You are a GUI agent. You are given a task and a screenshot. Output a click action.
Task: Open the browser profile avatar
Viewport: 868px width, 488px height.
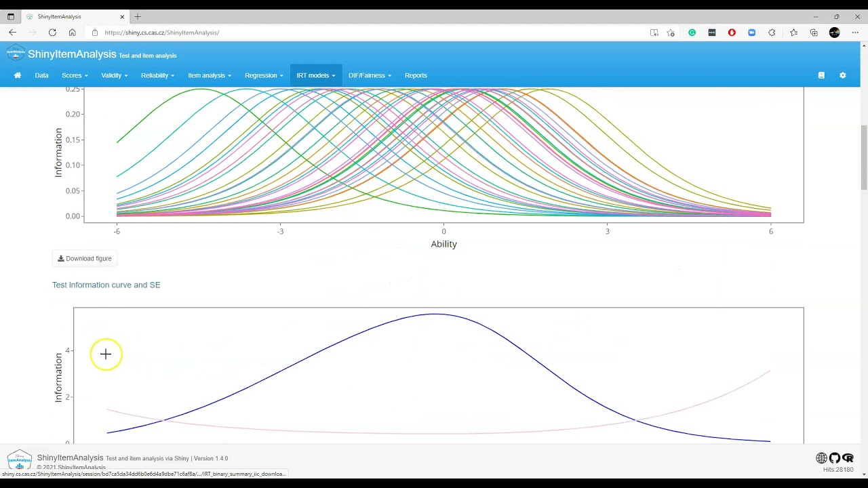[x=835, y=33]
